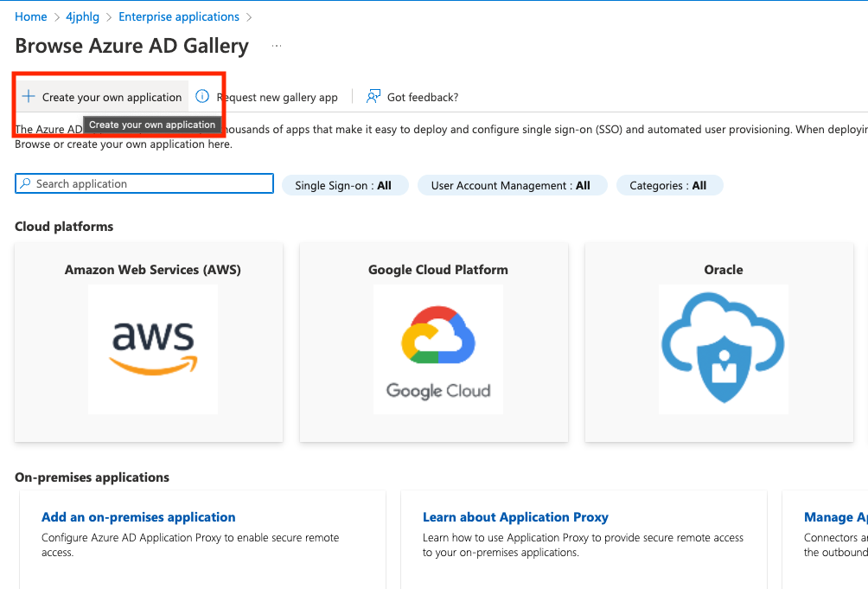Image resolution: width=868 pixels, height=589 pixels.
Task: Click the plus icon for Create your own application
Action: [29, 96]
